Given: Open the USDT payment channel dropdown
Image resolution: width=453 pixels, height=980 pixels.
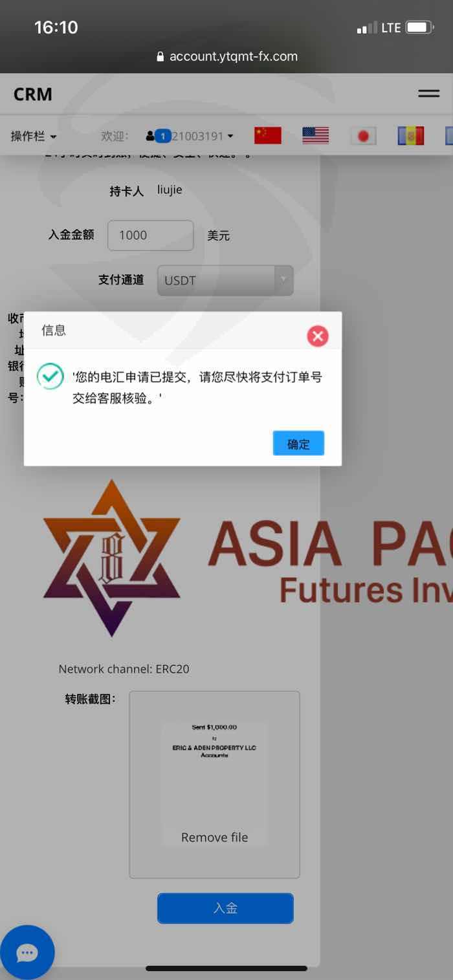Looking at the screenshot, I should [x=225, y=281].
